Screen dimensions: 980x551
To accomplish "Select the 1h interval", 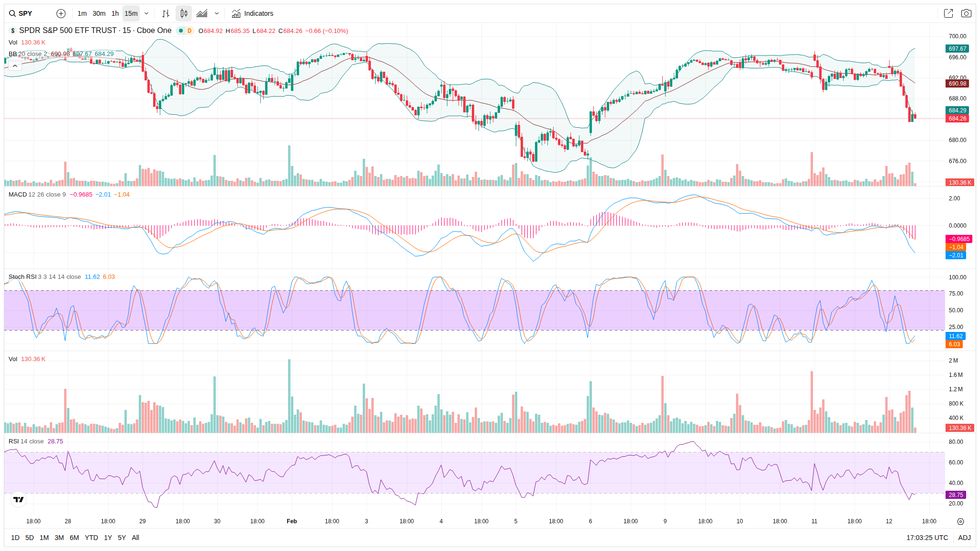I will click(115, 13).
